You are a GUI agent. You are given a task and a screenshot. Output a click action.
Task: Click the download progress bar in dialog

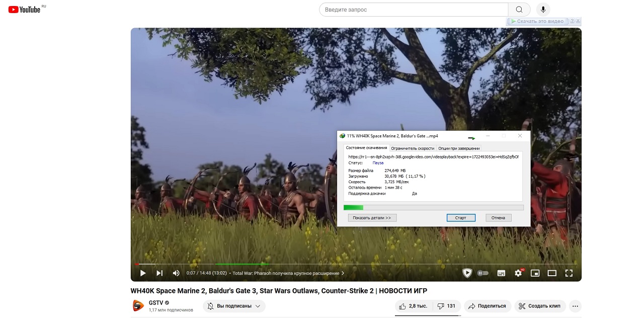click(433, 207)
